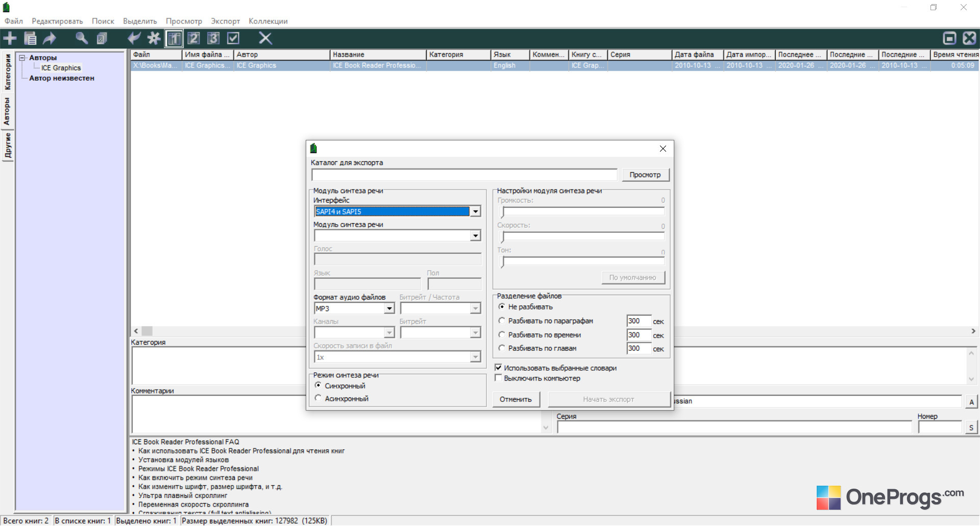The image size is (980, 526).
Task: Click the 'Просмотр' browse button
Action: [x=645, y=175]
